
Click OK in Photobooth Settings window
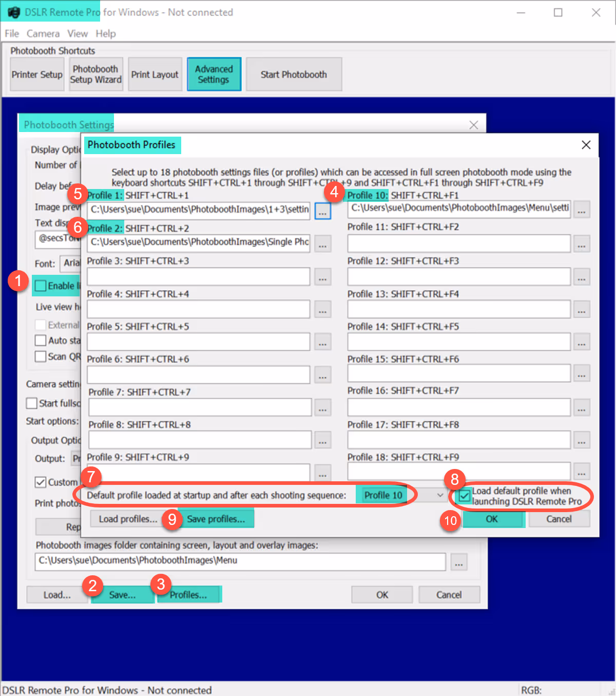point(382,595)
